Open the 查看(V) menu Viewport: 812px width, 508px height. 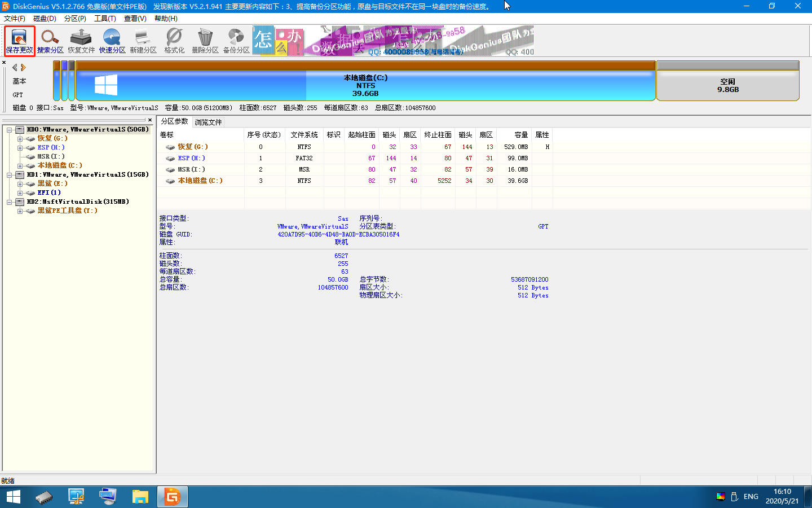[x=135, y=19]
